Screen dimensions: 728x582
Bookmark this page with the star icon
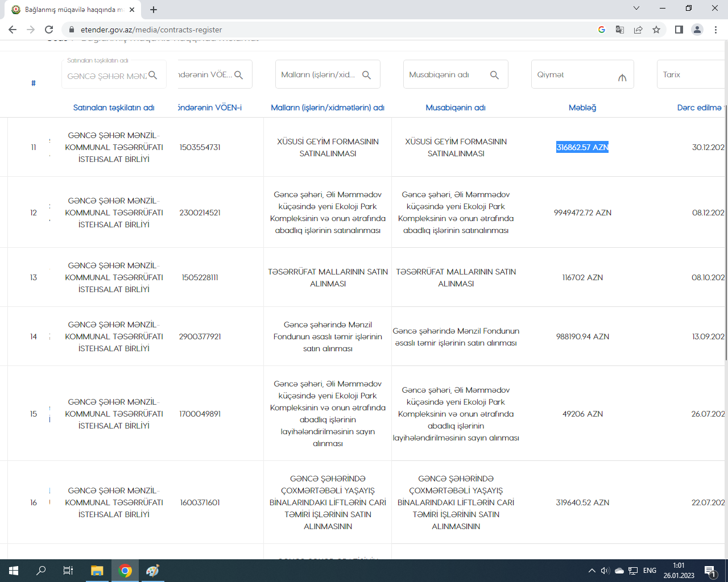(x=656, y=30)
